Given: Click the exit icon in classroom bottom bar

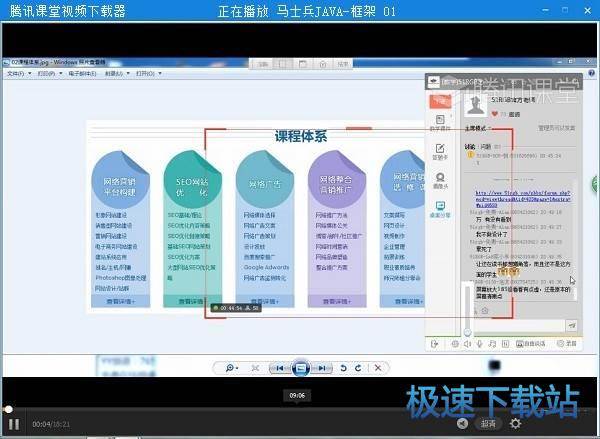Looking at the screenshot, I should [x=434, y=344].
